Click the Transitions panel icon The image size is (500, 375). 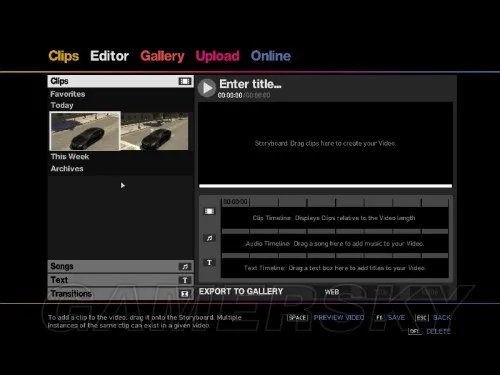(x=185, y=294)
